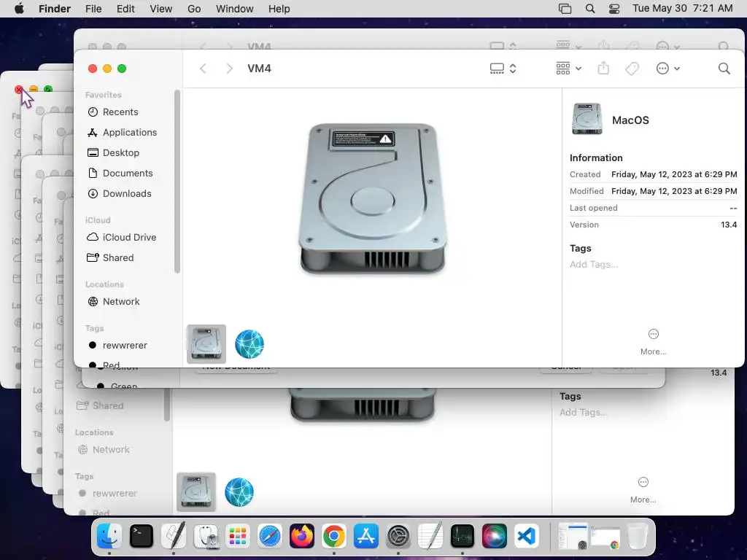Click the date and time in menu bar
Screen dimensions: 747x560
click(682, 9)
